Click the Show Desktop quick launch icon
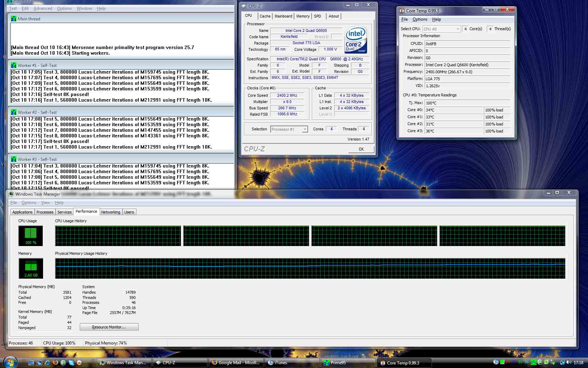 pos(31,363)
